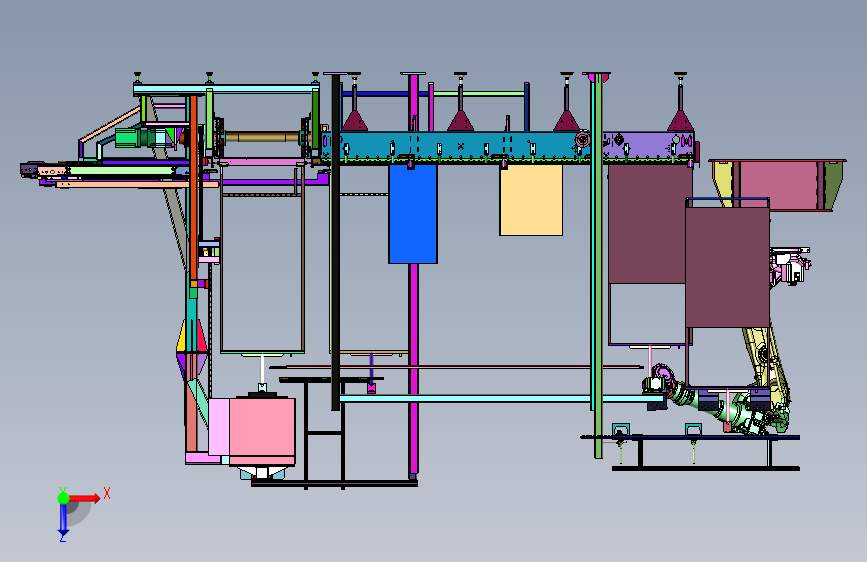Select the front maroon panel near the robot
Viewport: 867px width, 562px height.
(x=727, y=267)
